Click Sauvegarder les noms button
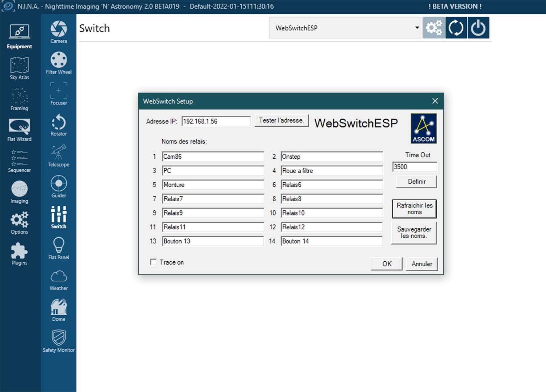 tap(414, 233)
